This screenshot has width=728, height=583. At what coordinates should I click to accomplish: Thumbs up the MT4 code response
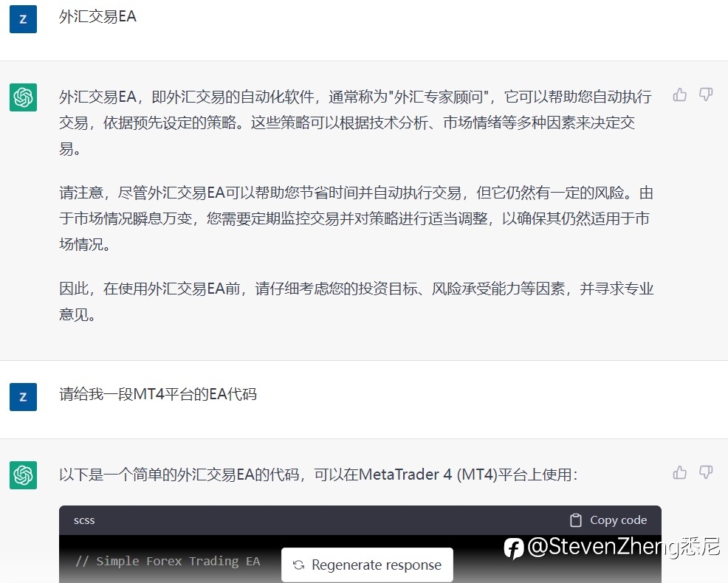680,472
